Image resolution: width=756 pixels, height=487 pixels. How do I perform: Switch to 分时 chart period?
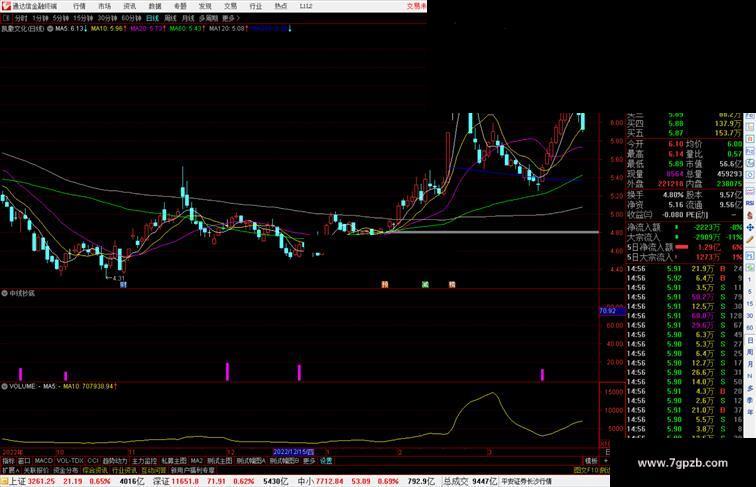21,18
